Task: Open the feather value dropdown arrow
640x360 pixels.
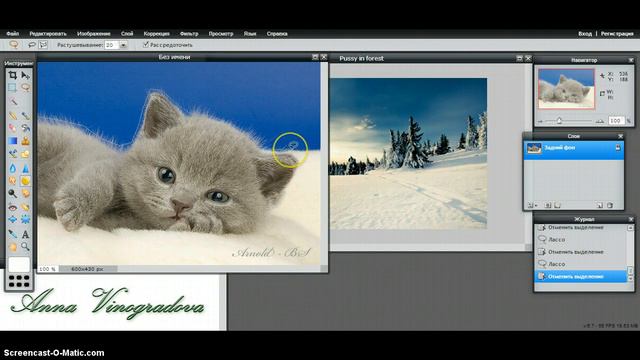Action: pyautogui.click(x=123, y=45)
